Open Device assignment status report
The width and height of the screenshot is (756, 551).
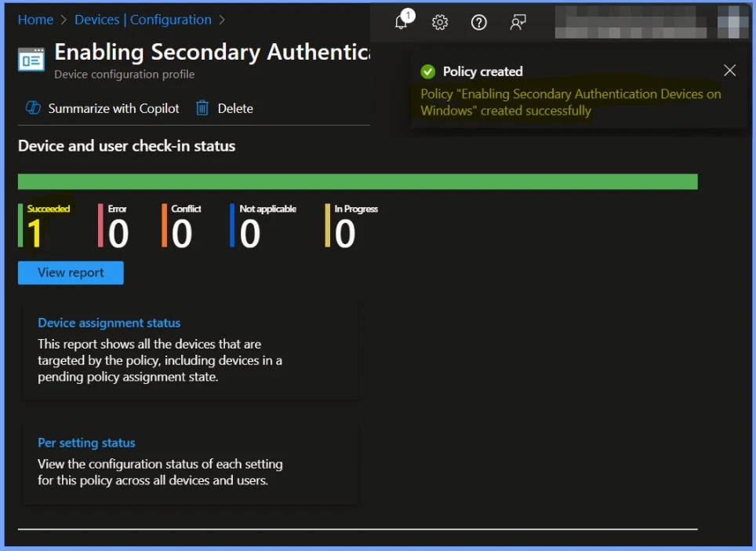[x=109, y=323]
